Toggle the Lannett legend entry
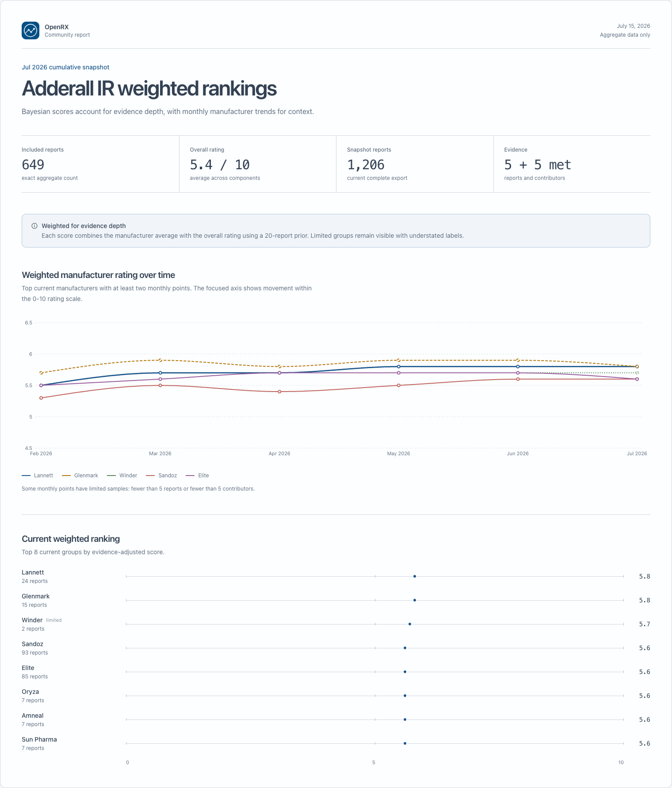The height and width of the screenshot is (788, 672). pos(37,476)
